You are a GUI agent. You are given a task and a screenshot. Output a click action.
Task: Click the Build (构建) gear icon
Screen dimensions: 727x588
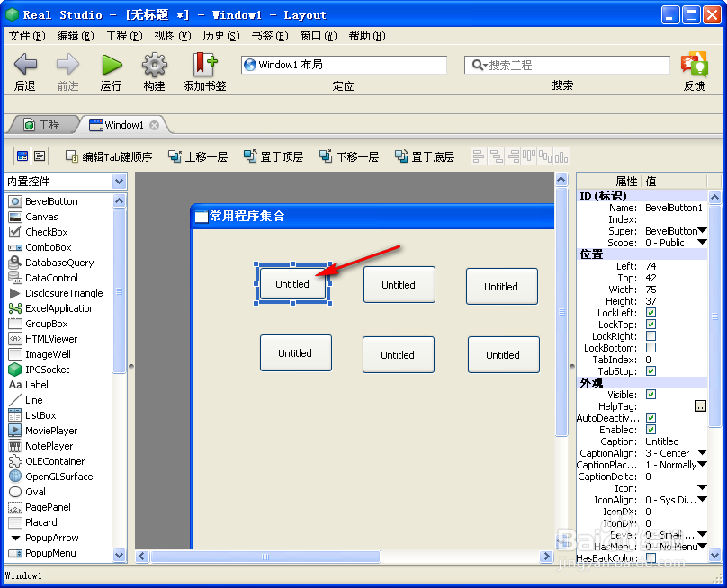tap(155, 65)
